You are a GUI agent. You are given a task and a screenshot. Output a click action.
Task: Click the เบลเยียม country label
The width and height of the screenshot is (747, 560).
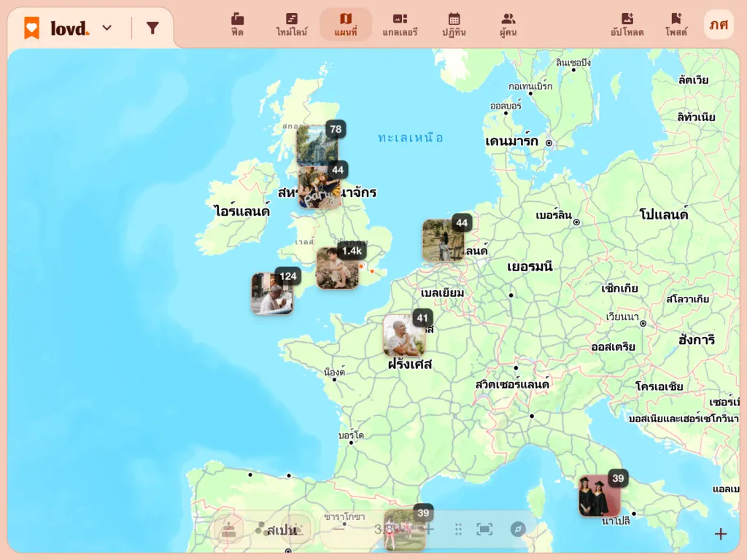tap(442, 292)
